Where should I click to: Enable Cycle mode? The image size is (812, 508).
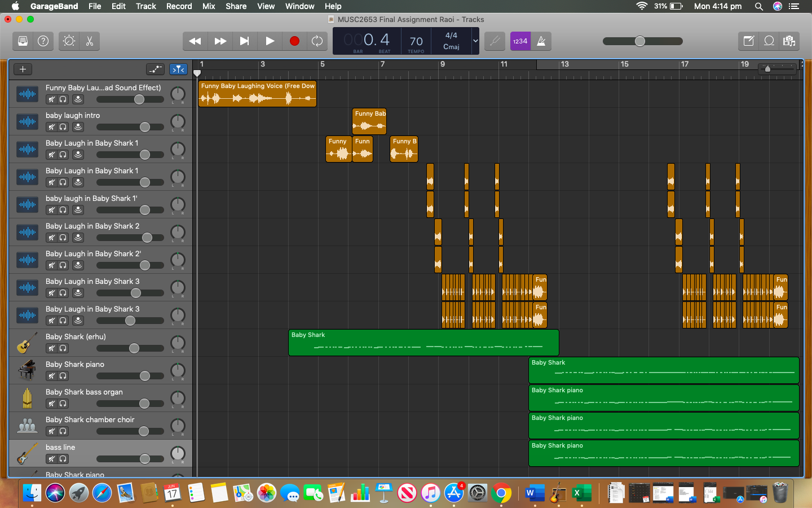click(317, 41)
